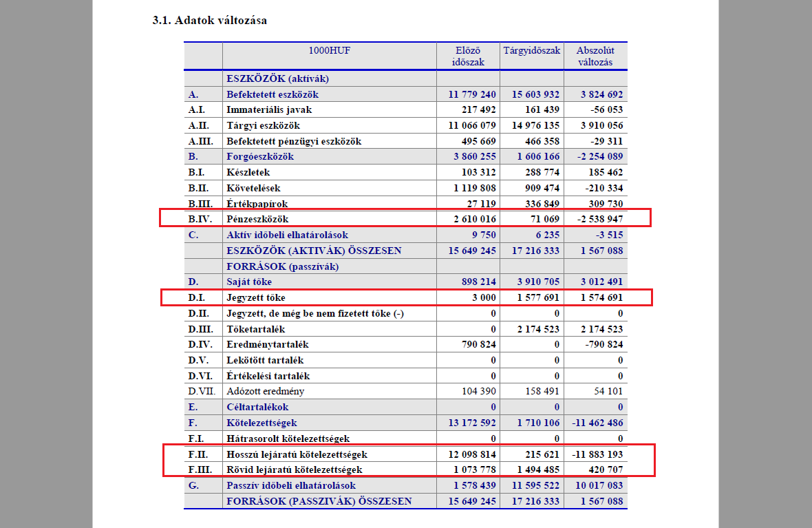The image size is (812, 528).
Task: Select the Tárgyi eszközök value 14 976 135
Action: coord(531,125)
